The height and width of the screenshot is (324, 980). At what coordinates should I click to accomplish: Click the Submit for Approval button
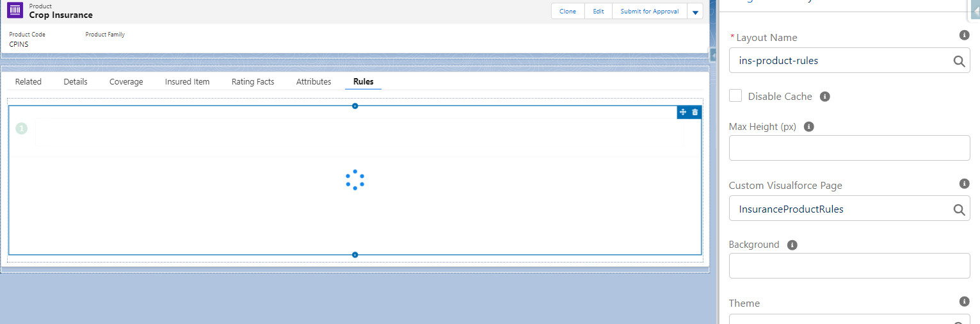pyautogui.click(x=649, y=12)
